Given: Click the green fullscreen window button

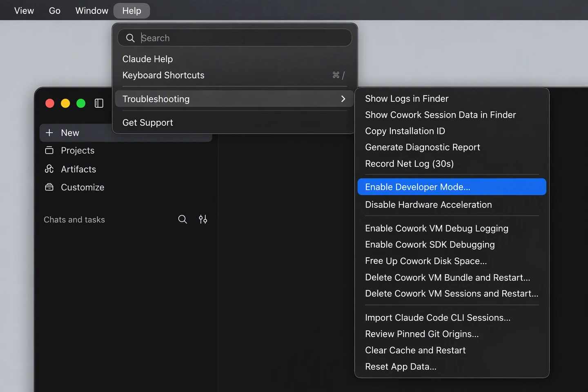Looking at the screenshot, I should 81,103.
